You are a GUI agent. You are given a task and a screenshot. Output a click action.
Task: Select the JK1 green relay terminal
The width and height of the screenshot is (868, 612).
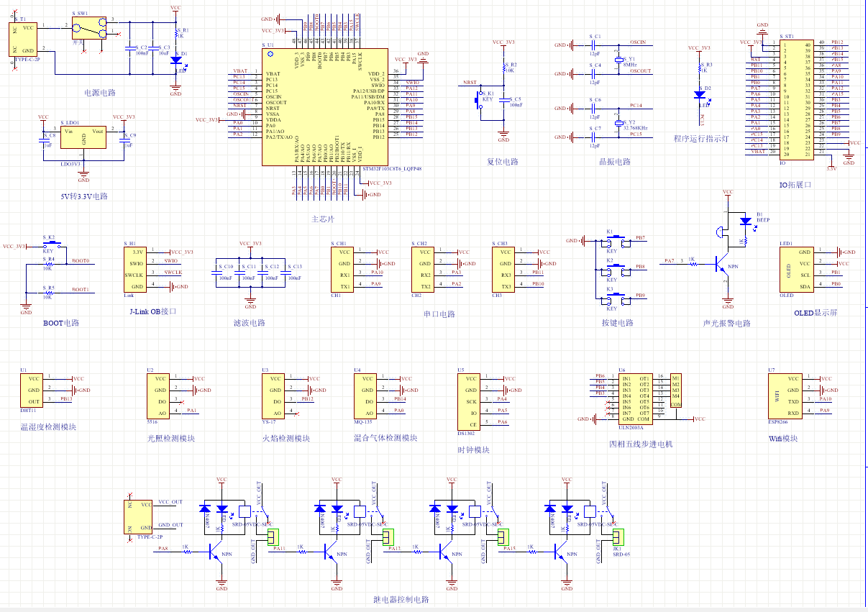[x=618, y=536]
